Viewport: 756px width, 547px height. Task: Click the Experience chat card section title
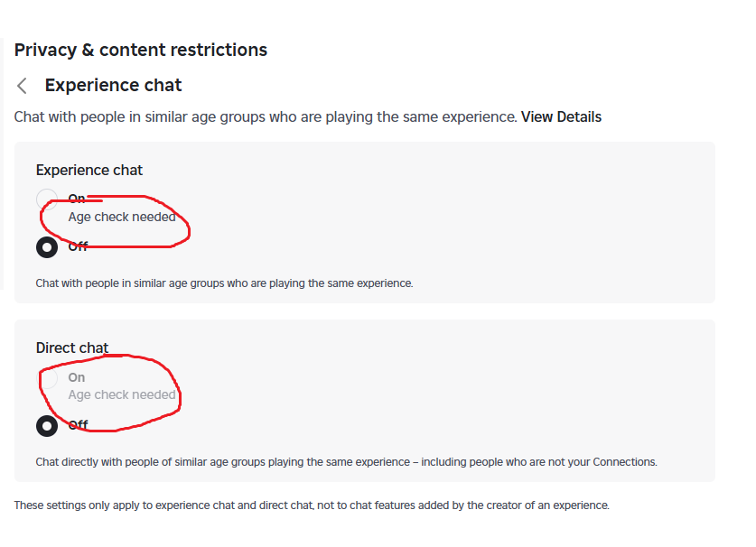(89, 170)
